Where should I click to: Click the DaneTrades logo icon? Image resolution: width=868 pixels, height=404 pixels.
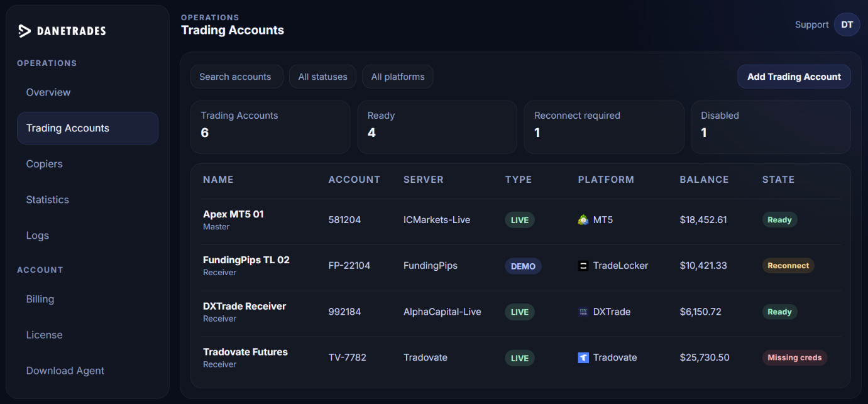(25, 31)
